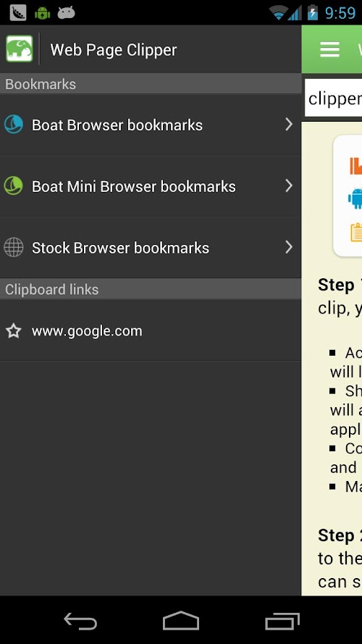The image size is (362, 644).
Task: Open the hamburger menu in green bar
Action: [x=329, y=50]
